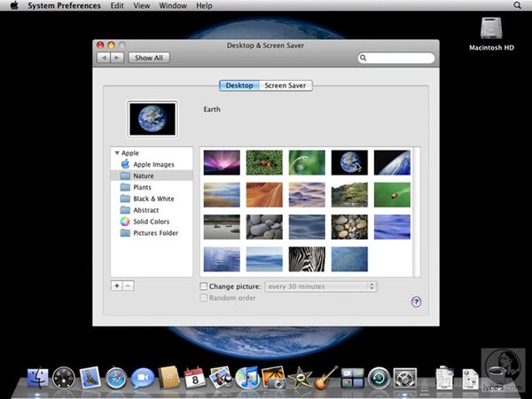Go back with the left arrow button

tap(104, 58)
